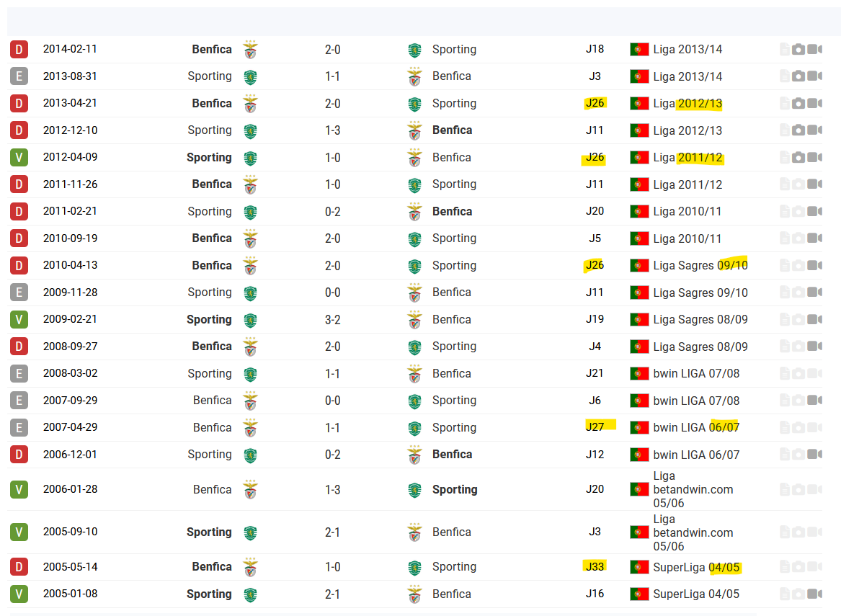Open video icon for the 2008-09-27 match

(x=815, y=346)
